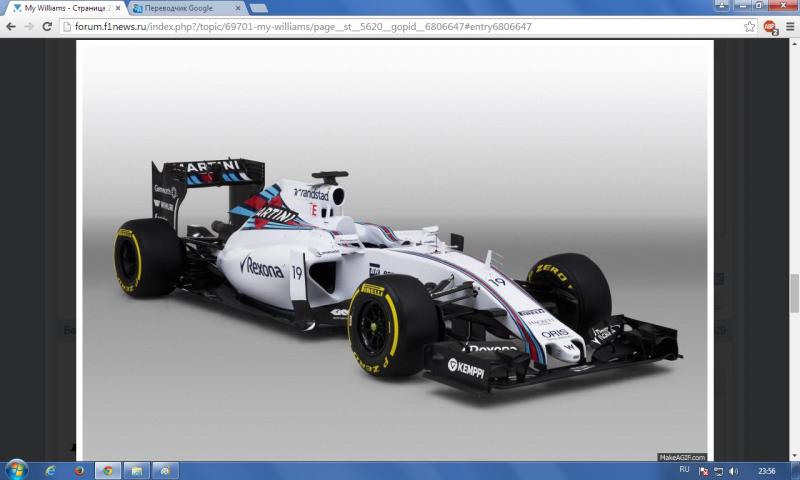Switch to the Переводчик Google tab
Viewport: 800px width, 480px height.
tap(186, 8)
